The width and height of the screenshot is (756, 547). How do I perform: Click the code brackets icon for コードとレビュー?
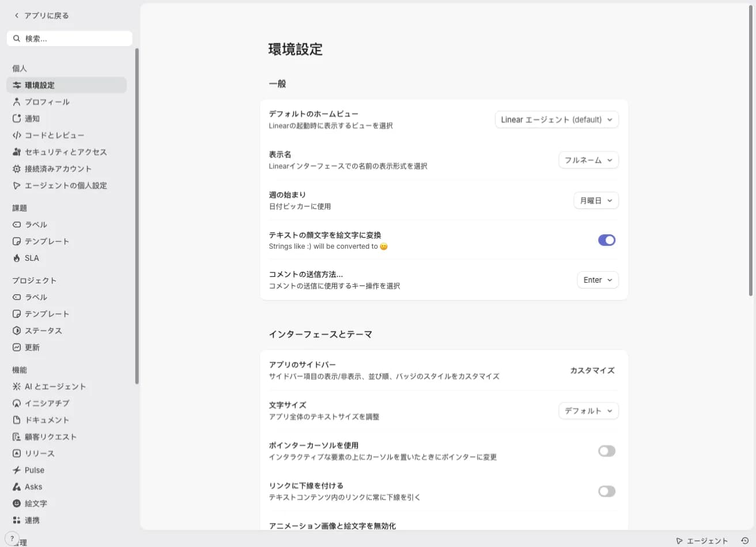(x=17, y=135)
